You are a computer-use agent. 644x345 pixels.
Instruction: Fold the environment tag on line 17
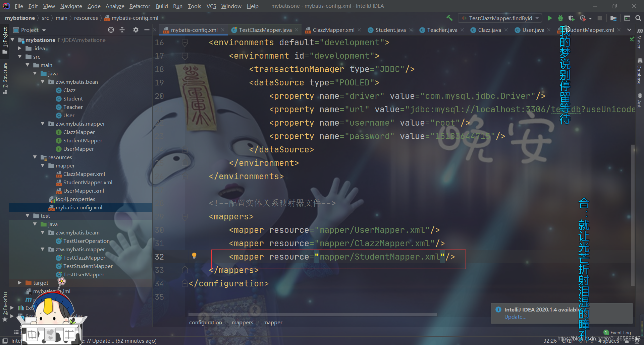tap(185, 56)
